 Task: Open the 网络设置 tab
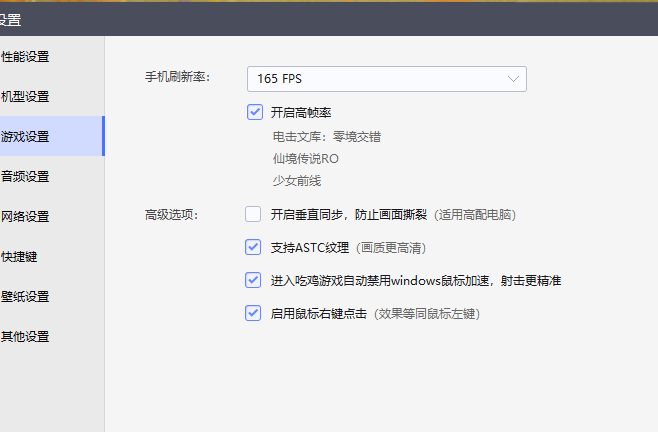[27, 217]
